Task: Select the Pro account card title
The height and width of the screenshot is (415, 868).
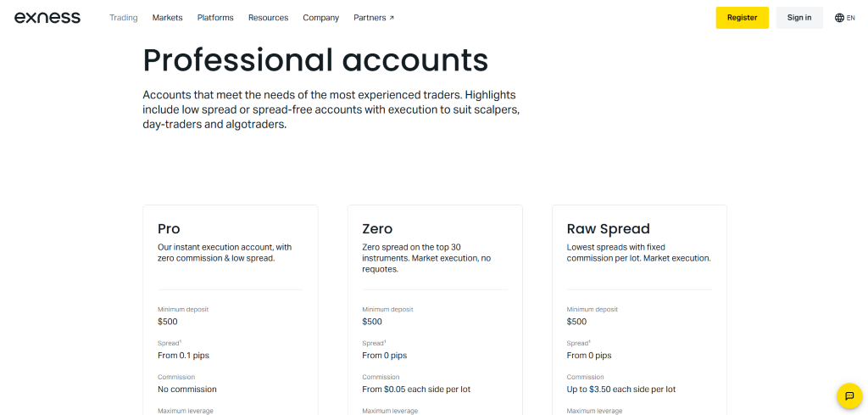Action: (x=169, y=228)
